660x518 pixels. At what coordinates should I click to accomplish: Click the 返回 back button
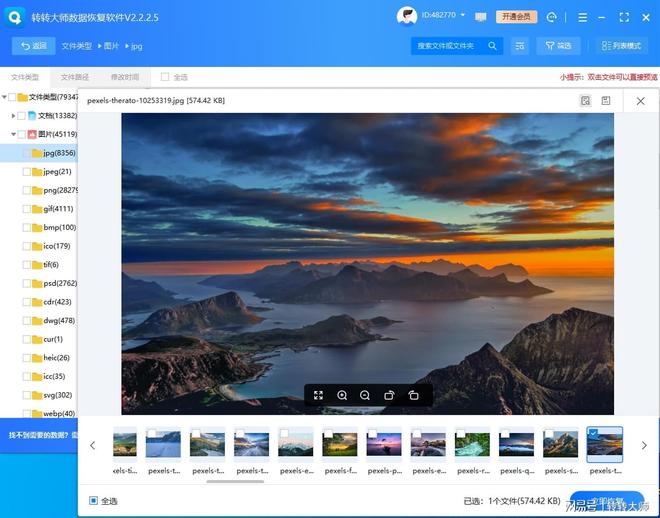click(x=33, y=46)
